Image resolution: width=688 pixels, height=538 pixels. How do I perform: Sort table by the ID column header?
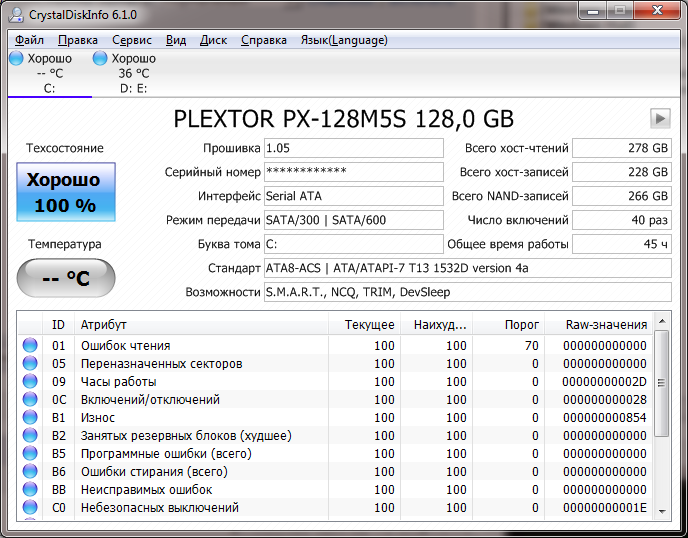coord(58,325)
